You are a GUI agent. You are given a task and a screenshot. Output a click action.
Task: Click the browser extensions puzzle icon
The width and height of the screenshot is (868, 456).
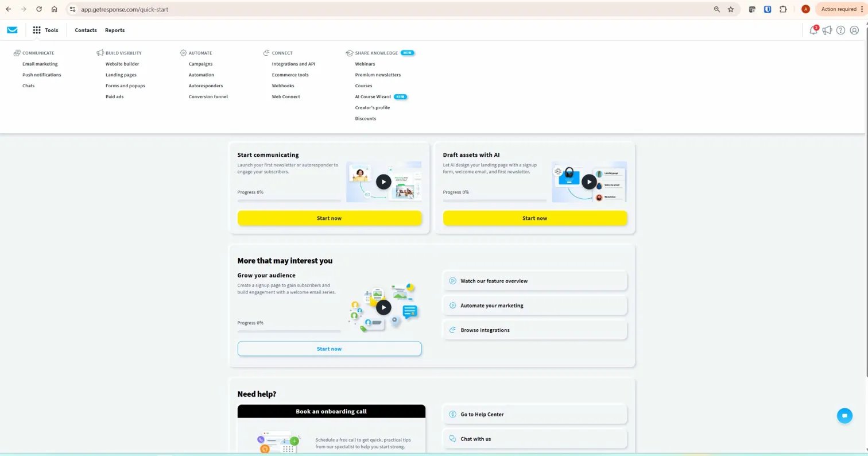tap(782, 9)
